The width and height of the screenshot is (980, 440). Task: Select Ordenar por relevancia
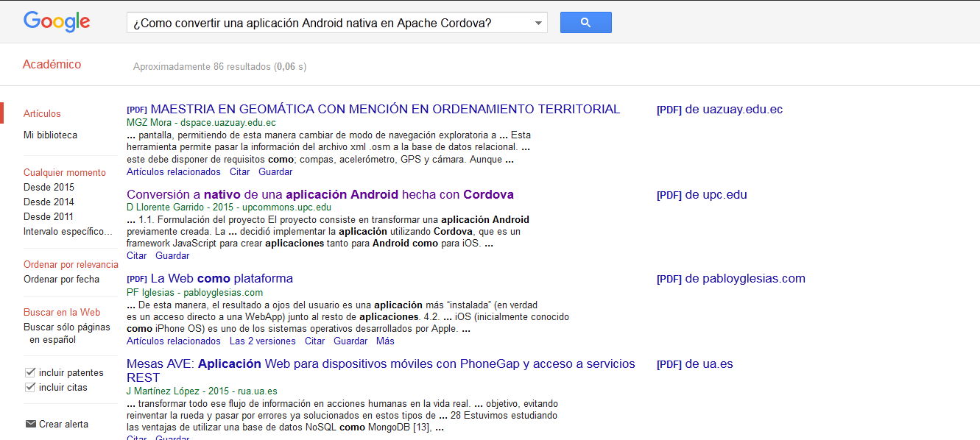pos(71,265)
